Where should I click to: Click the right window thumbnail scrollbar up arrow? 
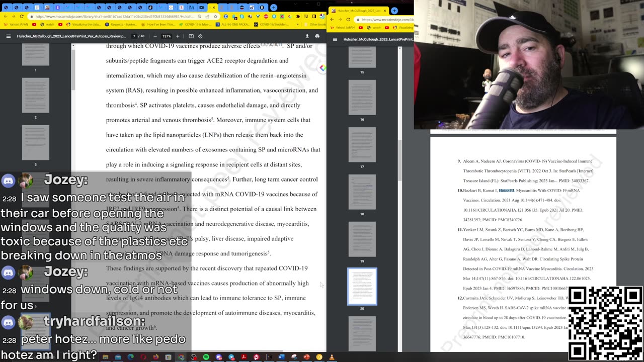[x=400, y=49]
